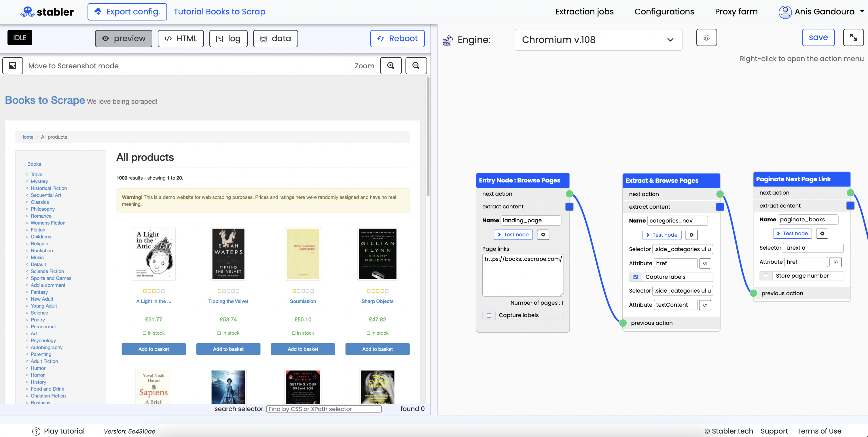Switch to the HTML tab
This screenshot has height=437, width=868.
[x=181, y=38]
